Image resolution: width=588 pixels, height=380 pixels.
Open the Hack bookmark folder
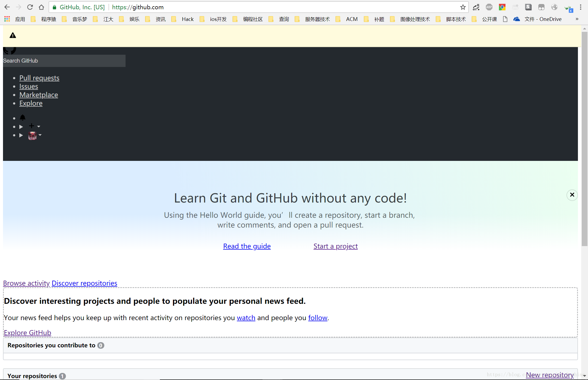pyautogui.click(x=183, y=19)
